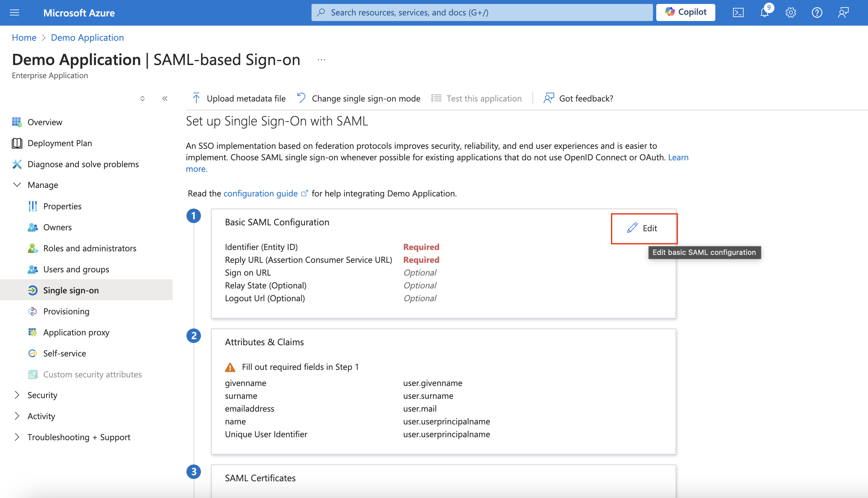Viewport: 868px width, 498px height.
Task: Click Upload metadata file
Action: (x=239, y=98)
